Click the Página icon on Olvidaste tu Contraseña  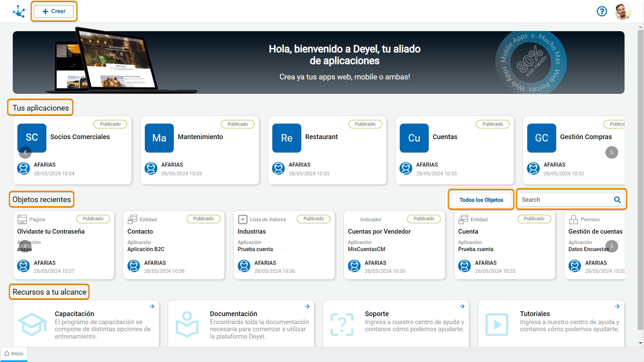pyautogui.click(x=22, y=220)
